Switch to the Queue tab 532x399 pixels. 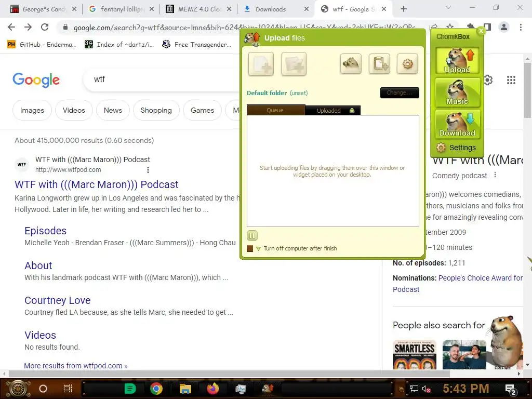275,110
